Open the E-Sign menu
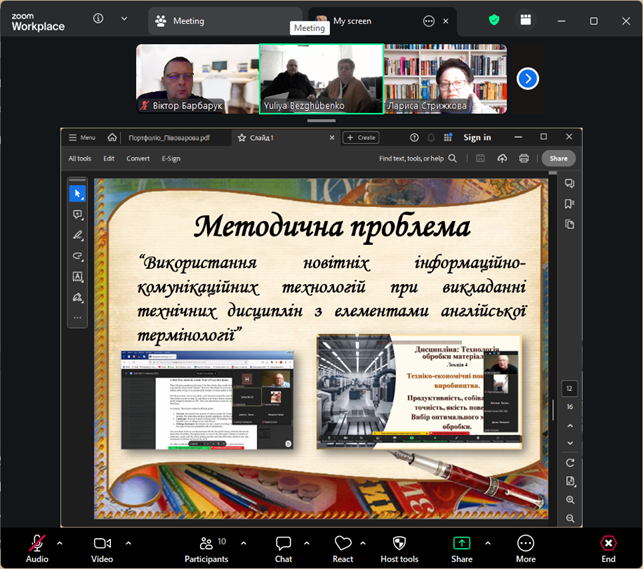643x569 pixels. [x=171, y=159]
